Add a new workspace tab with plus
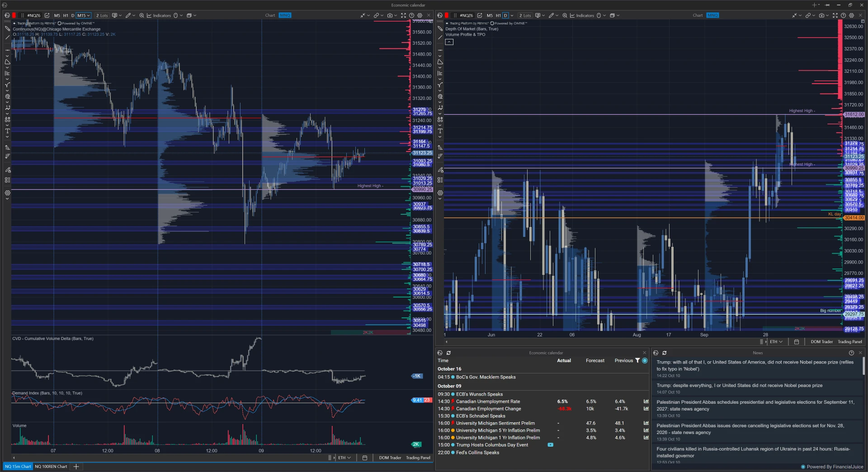 point(76,467)
